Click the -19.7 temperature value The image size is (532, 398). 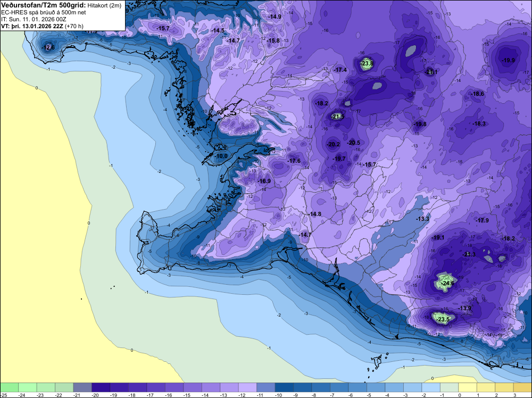[x=339, y=159]
